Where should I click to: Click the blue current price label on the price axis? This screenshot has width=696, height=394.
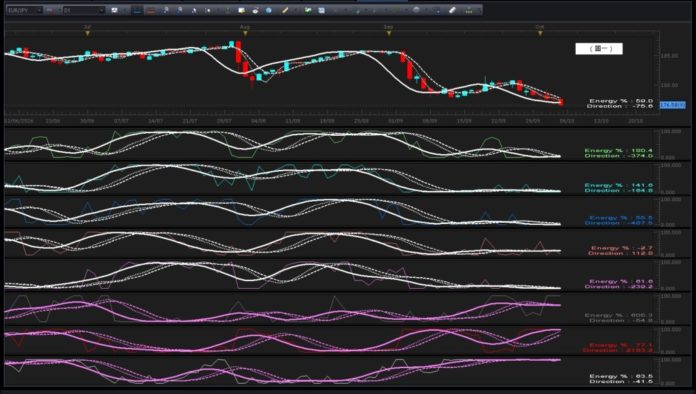click(x=672, y=105)
